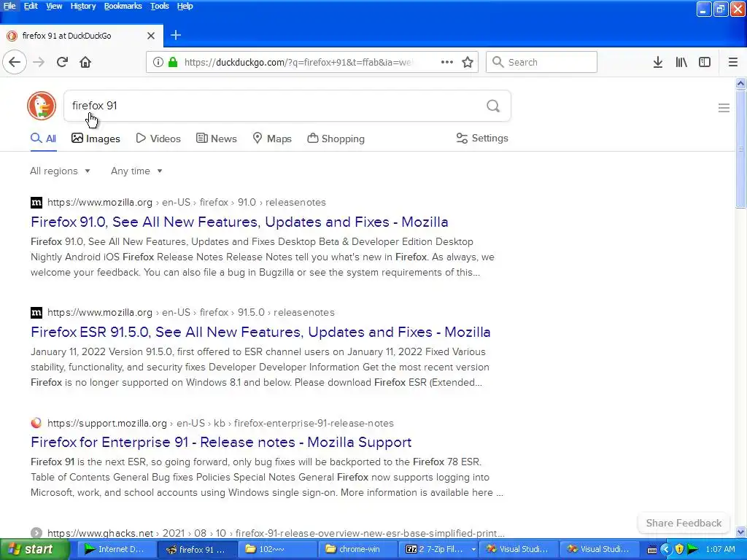Switch to the Maps tab
This screenshot has height=560, width=747.
[x=272, y=139]
